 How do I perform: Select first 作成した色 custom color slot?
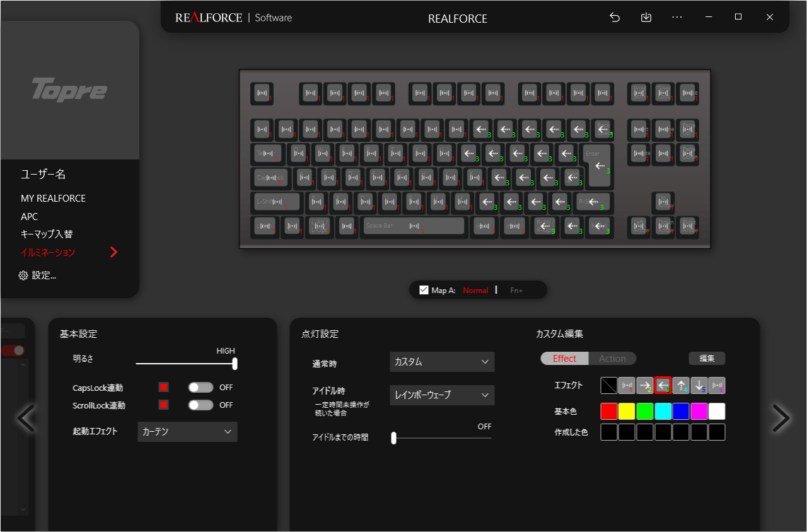pos(609,432)
